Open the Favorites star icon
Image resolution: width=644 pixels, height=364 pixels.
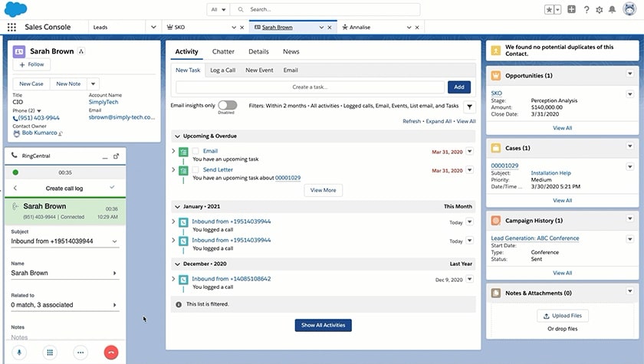click(549, 9)
